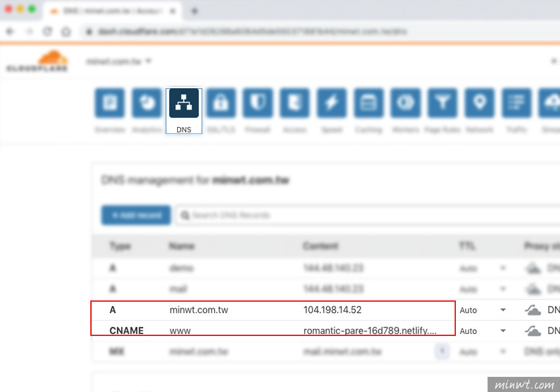Image resolution: width=560 pixels, height=392 pixels.
Task: Open the Page Rules funnel icon
Action: click(443, 103)
